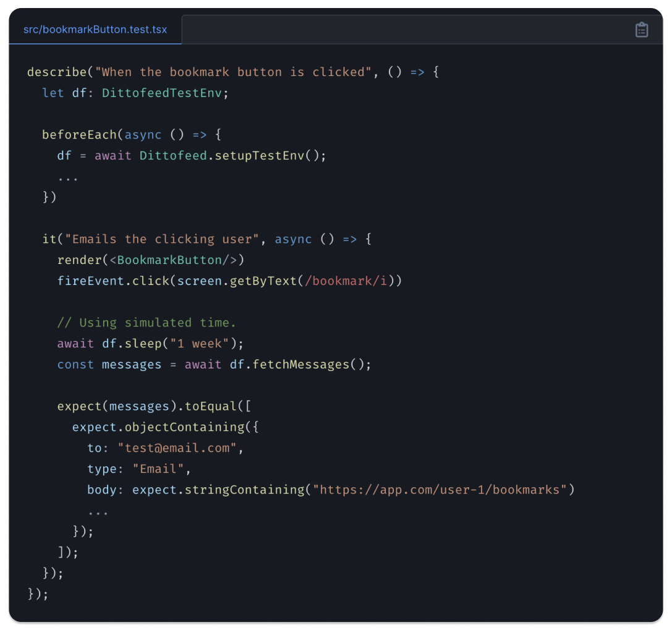This screenshot has height=630, width=672.
Task: Click the app.com/user-1/bookmarks URL string
Action: point(440,490)
